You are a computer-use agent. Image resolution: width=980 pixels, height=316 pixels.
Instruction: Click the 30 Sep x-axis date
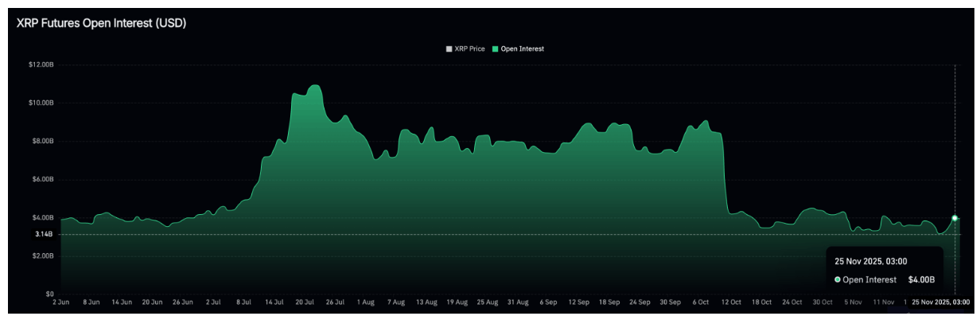pyautogui.click(x=670, y=302)
